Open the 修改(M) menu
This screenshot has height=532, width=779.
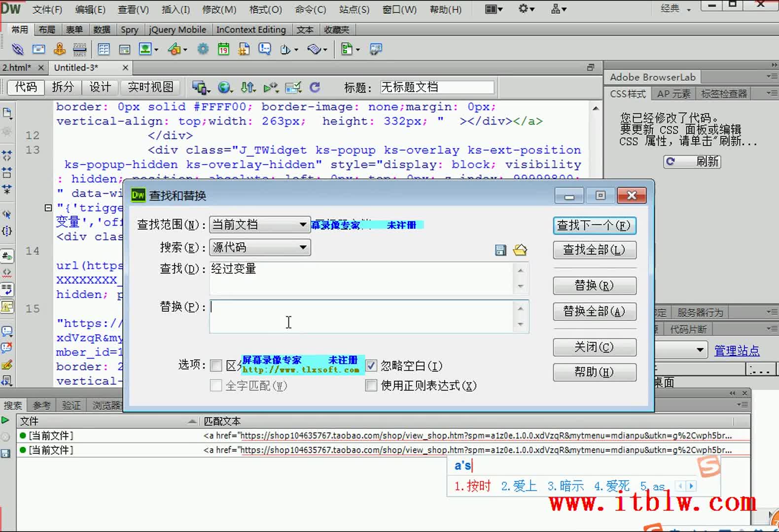[x=219, y=9]
